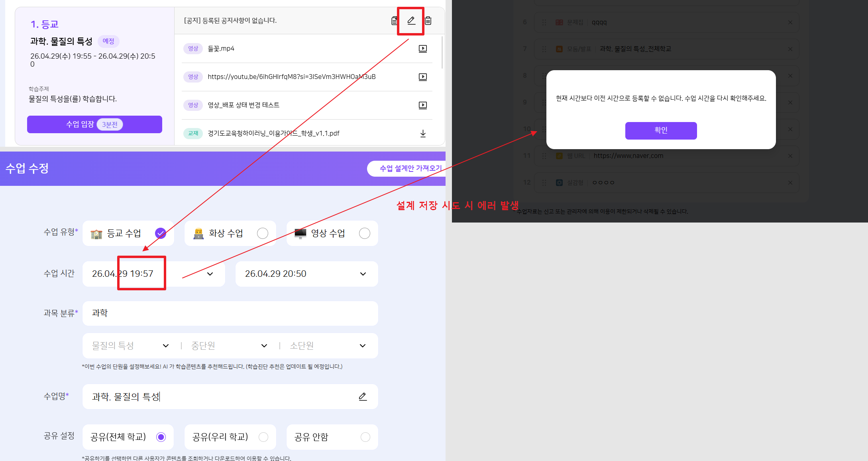Click the 수업 설계안 가져오기 button
868x461 pixels.
coord(410,168)
